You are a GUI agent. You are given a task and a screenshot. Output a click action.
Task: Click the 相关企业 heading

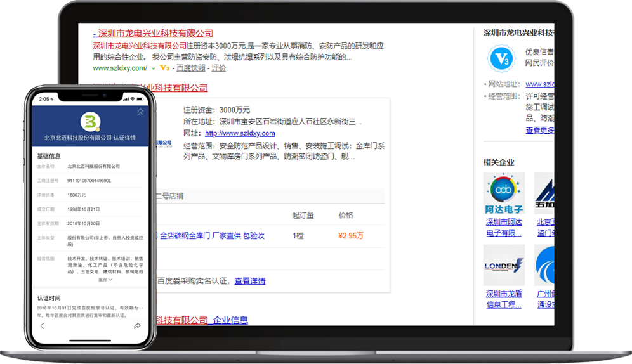[499, 162]
